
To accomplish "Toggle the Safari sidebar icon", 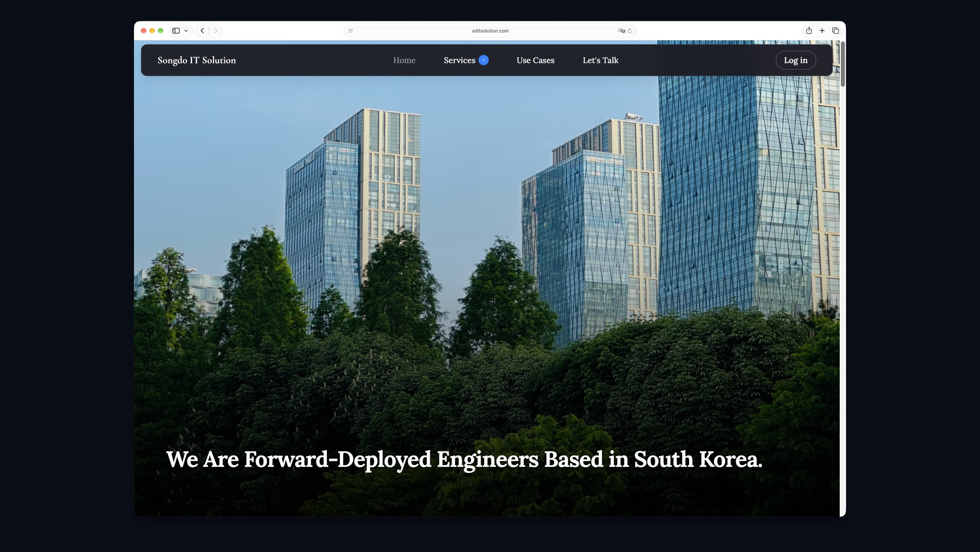I will point(176,31).
